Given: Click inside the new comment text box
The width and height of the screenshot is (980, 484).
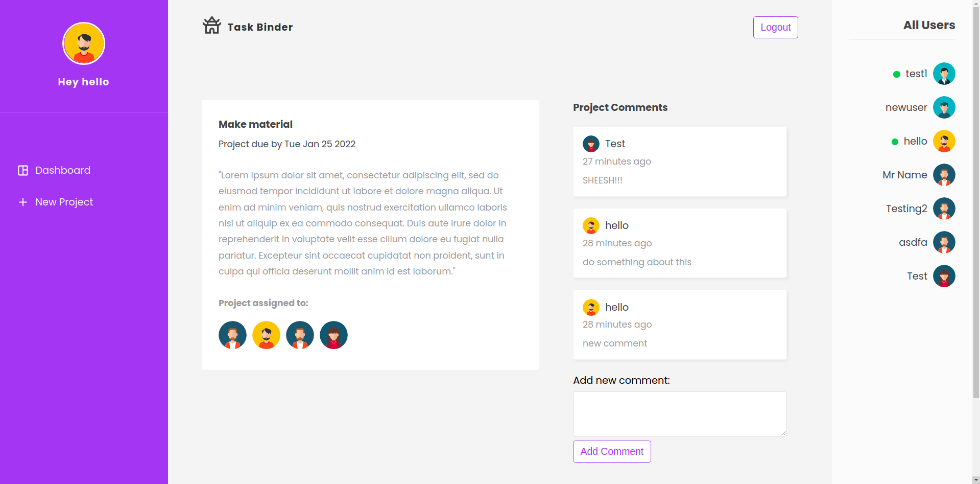Looking at the screenshot, I should point(679,413).
